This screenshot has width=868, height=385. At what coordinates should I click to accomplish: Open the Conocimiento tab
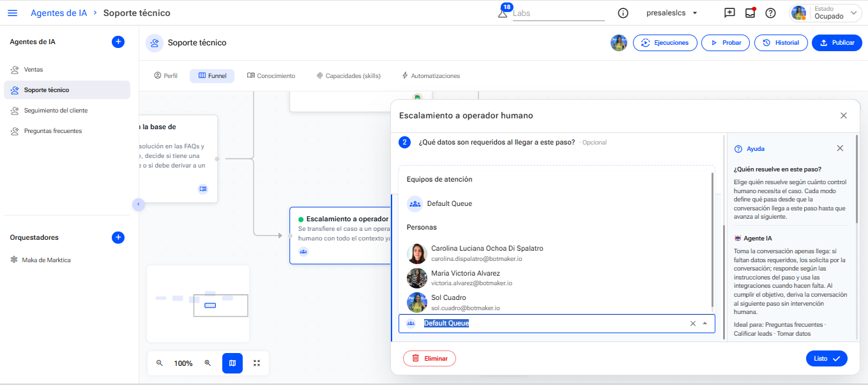[x=271, y=75]
